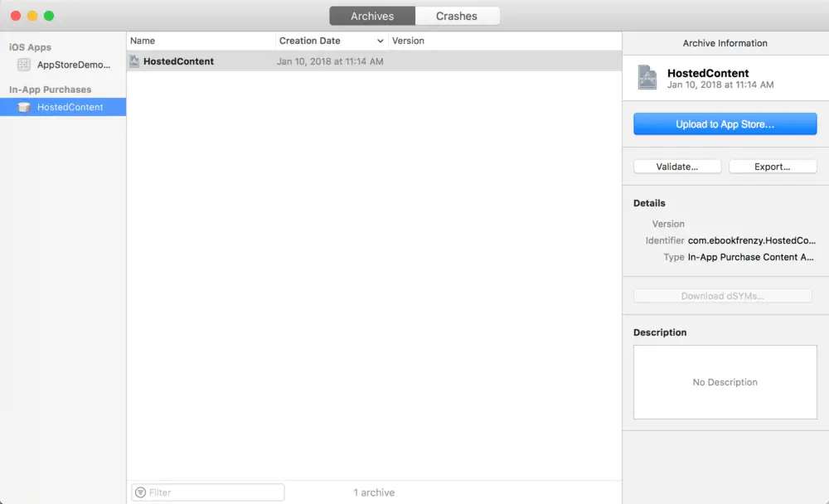Type in the Filter input field
The image size is (829, 504).
pos(214,492)
